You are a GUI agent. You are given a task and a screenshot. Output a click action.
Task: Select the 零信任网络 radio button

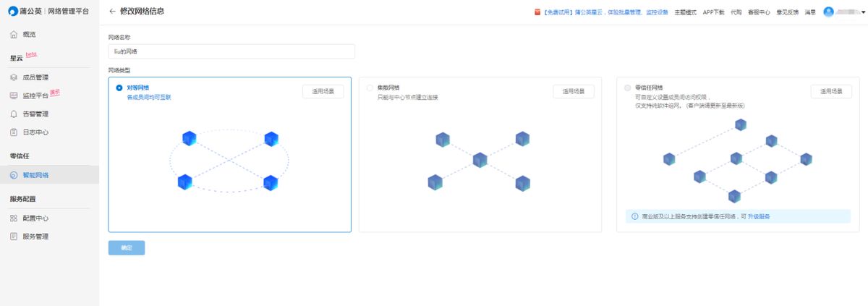627,88
